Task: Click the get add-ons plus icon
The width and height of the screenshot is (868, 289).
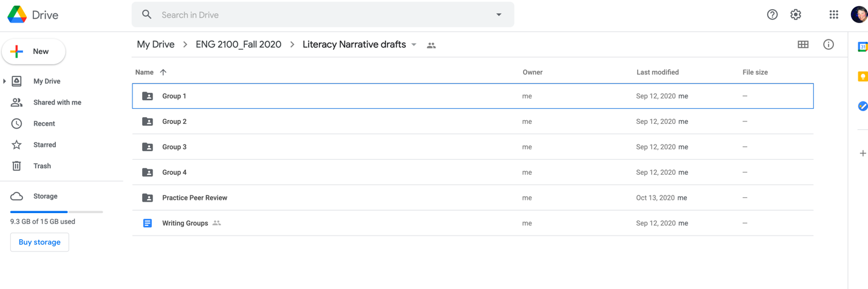Action: [863, 154]
